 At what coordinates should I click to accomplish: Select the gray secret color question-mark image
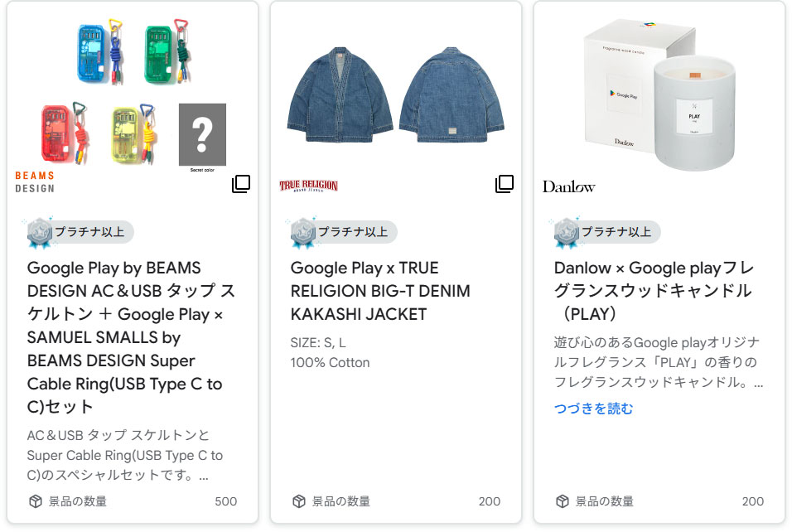click(202, 133)
